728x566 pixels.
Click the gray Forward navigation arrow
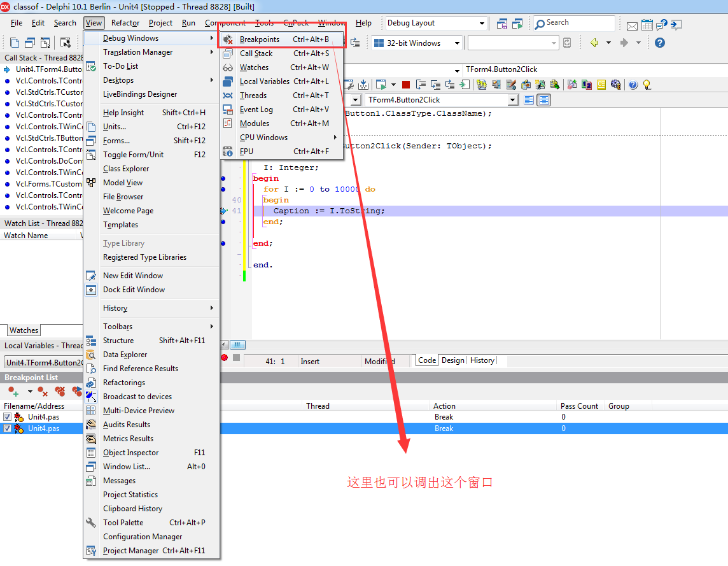(x=624, y=43)
